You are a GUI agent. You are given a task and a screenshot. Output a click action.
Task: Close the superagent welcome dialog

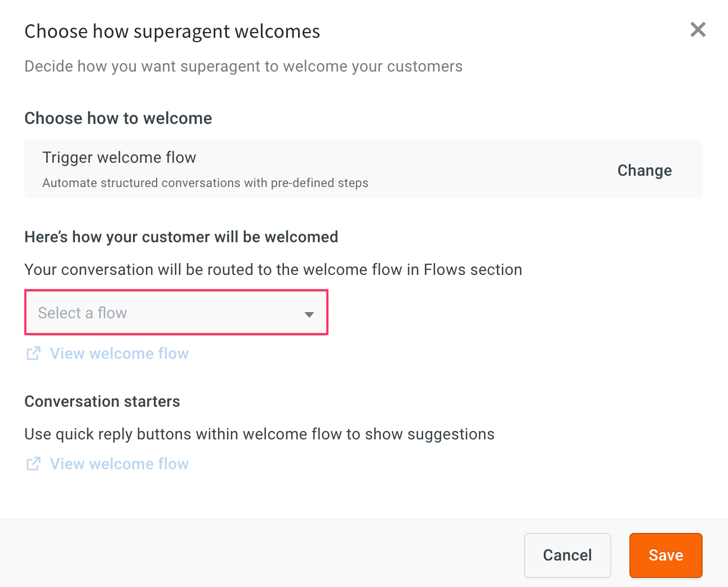point(698,29)
